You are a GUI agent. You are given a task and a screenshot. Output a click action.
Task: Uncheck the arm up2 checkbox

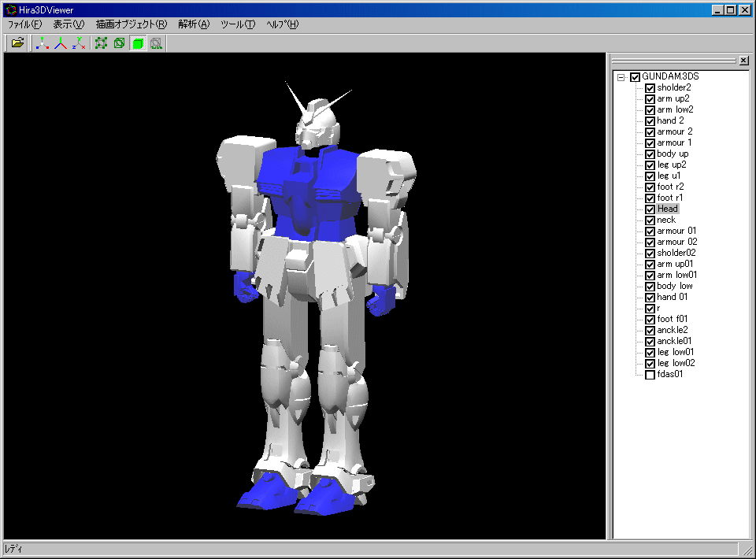click(650, 99)
